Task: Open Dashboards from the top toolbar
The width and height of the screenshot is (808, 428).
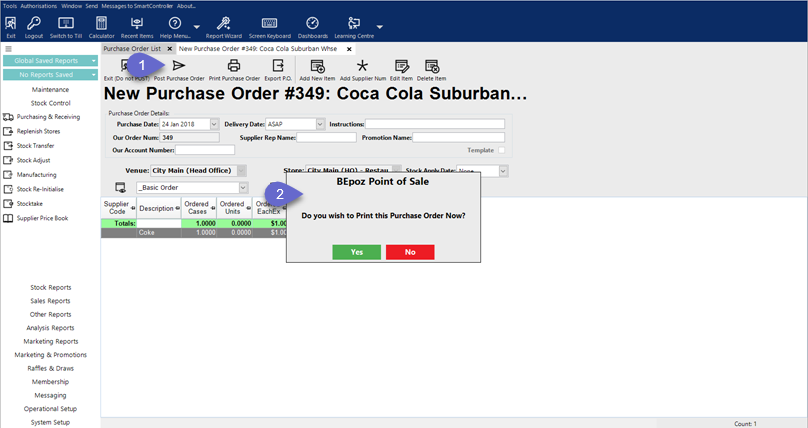Action: pos(312,27)
